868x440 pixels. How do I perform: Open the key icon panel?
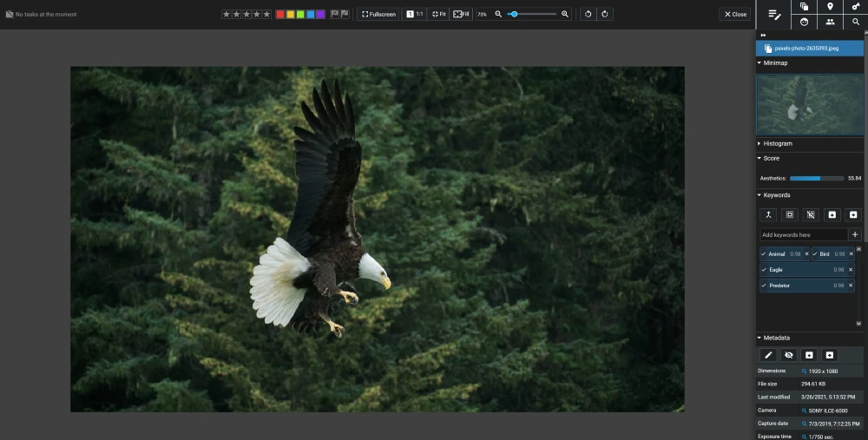(x=856, y=7)
